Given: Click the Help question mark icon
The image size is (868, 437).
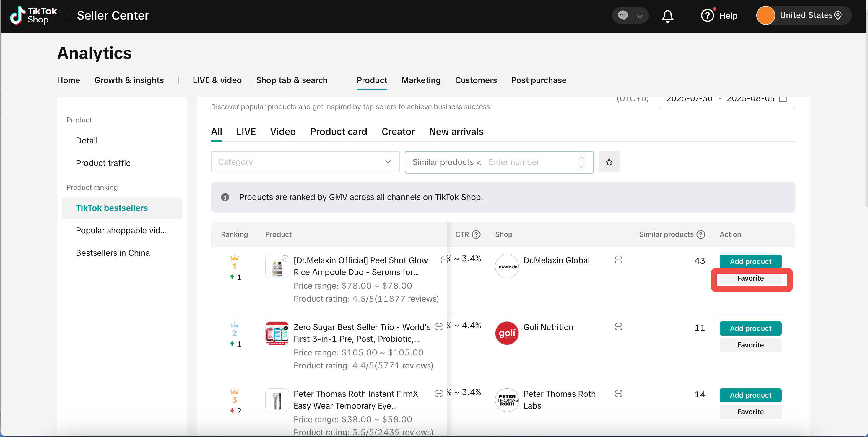Looking at the screenshot, I should click(x=707, y=15).
